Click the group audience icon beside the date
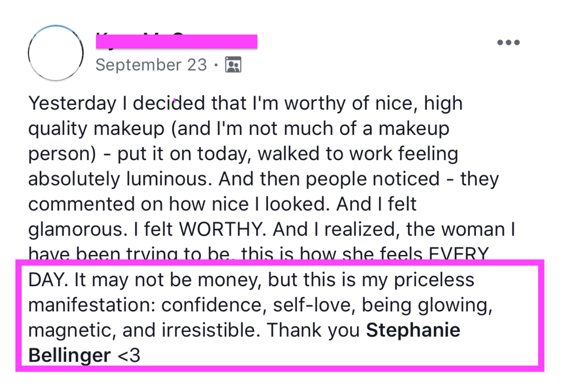 point(233,65)
